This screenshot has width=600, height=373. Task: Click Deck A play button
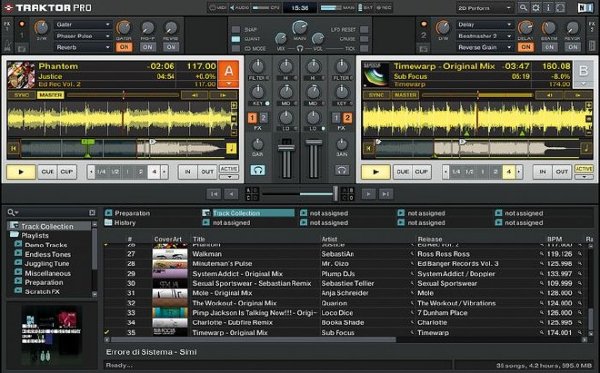(21, 172)
